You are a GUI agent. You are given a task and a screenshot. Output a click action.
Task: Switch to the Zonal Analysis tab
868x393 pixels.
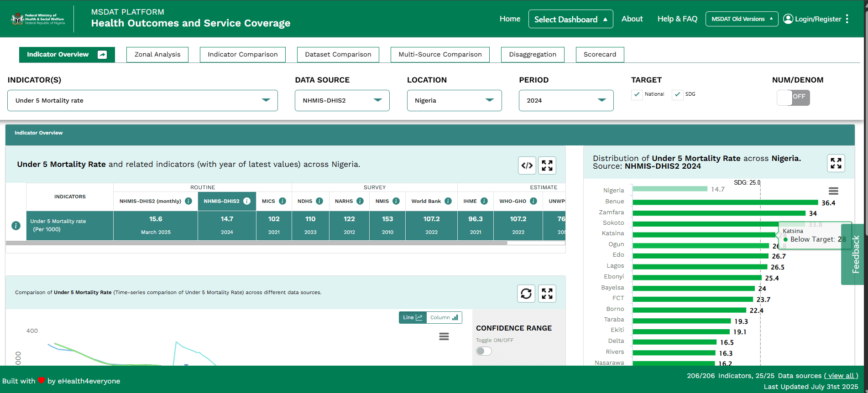coord(157,54)
